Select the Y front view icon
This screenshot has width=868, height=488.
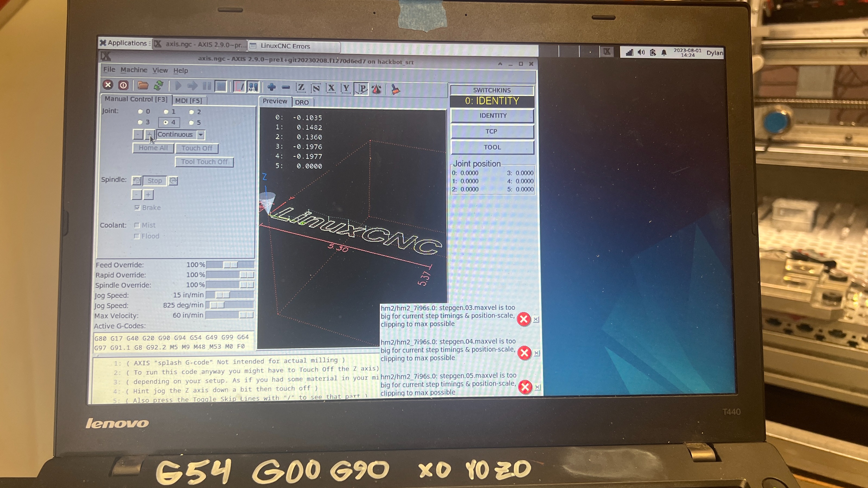coord(346,89)
